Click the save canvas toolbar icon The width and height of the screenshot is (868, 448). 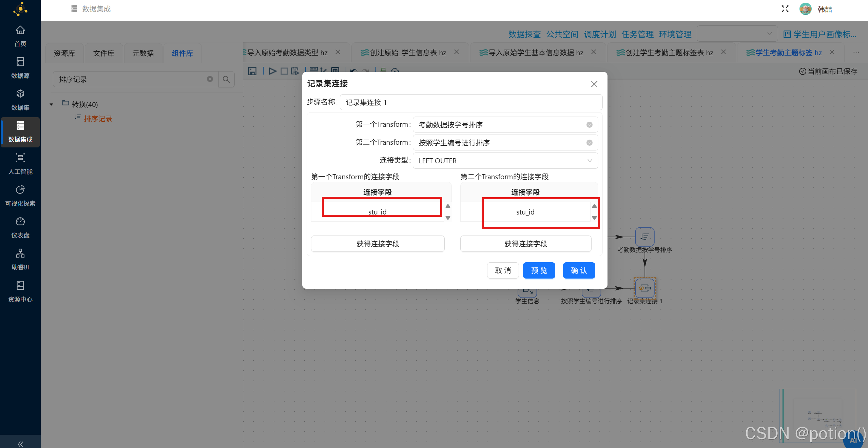252,71
